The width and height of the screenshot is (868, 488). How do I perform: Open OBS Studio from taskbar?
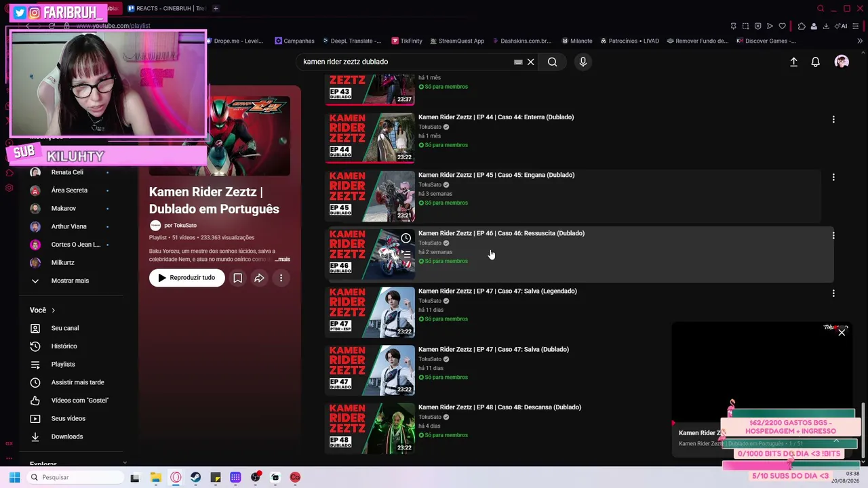coord(256,477)
